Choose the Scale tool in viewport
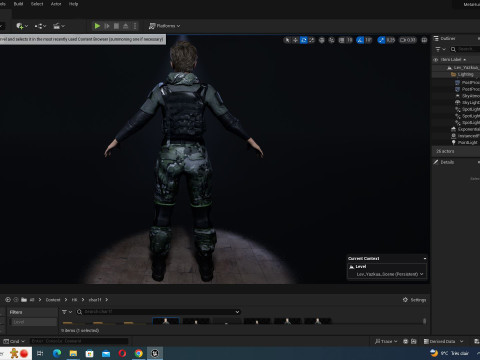Screen dimensions: 480x360 (x=312, y=40)
